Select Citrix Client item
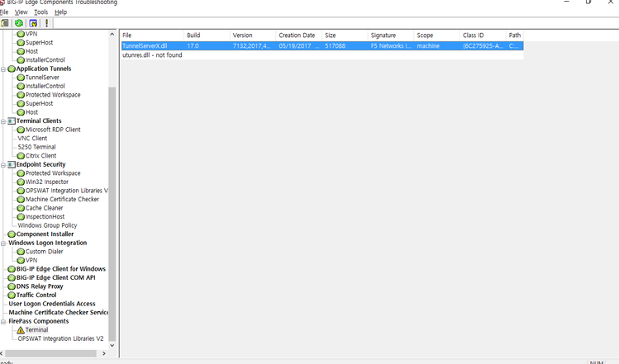 (40, 155)
